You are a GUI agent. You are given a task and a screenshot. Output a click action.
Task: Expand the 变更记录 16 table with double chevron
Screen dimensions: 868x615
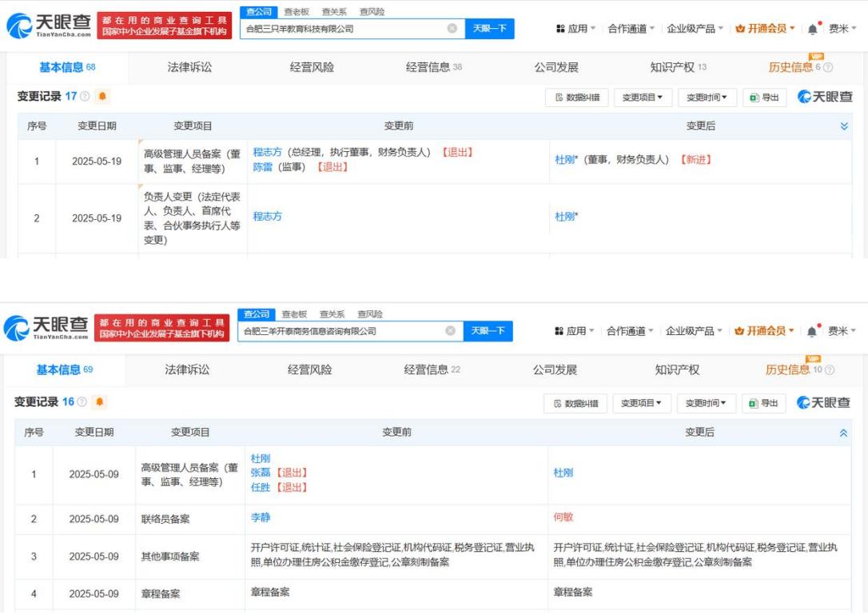pyautogui.click(x=842, y=433)
